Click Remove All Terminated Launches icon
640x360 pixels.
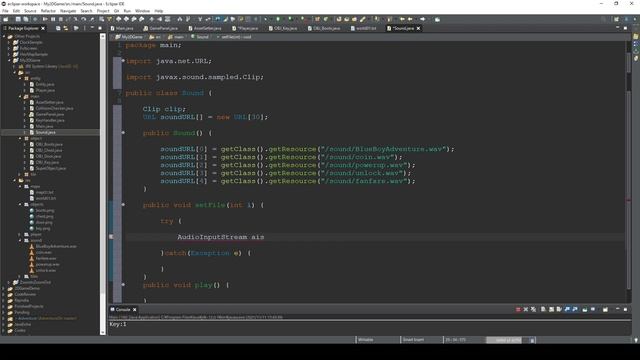pos(533,309)
